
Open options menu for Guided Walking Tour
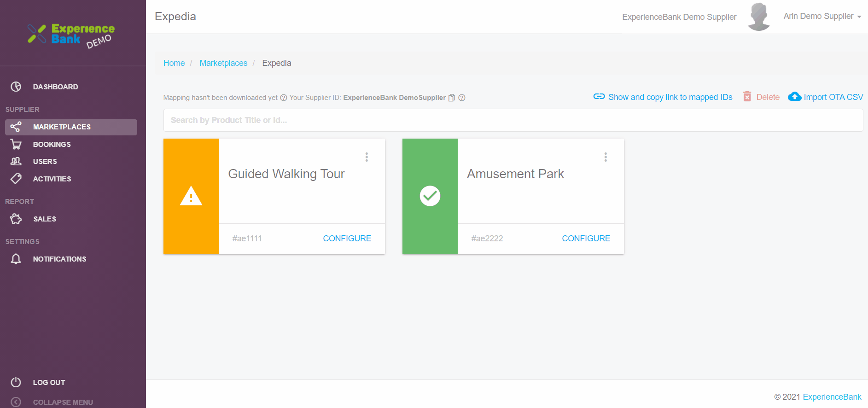tap(367, 157)
